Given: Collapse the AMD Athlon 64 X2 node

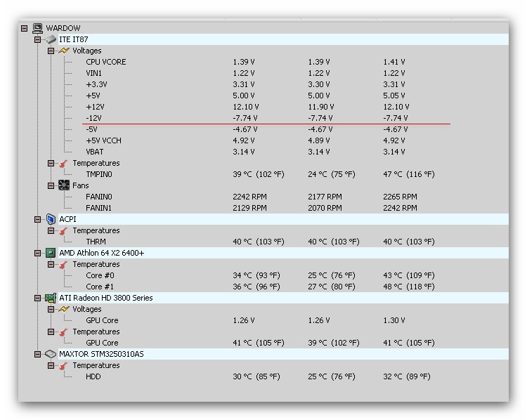Looking at the screenshot, I should [38, 254].
